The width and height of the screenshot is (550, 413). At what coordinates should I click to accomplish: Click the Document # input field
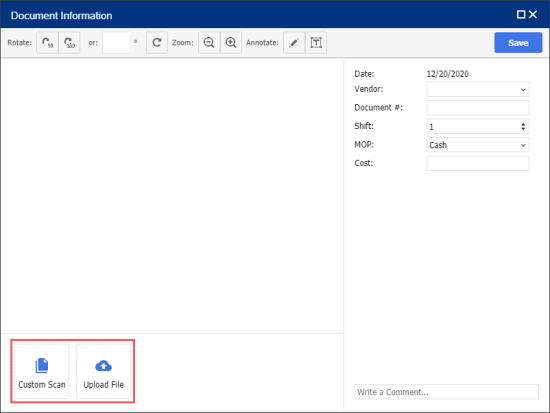[x=478, y=108]
